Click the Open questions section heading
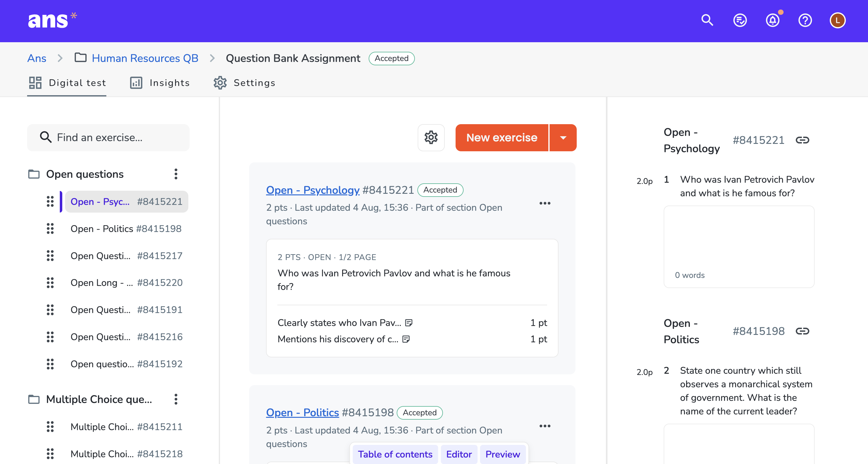868x464 pixels. point(85,174)
